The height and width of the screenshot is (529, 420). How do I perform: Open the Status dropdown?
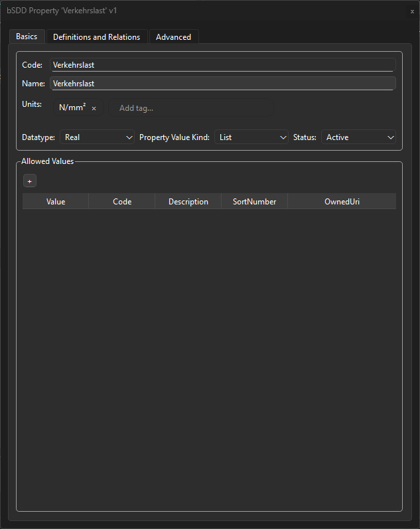click(x=359, y=137)
